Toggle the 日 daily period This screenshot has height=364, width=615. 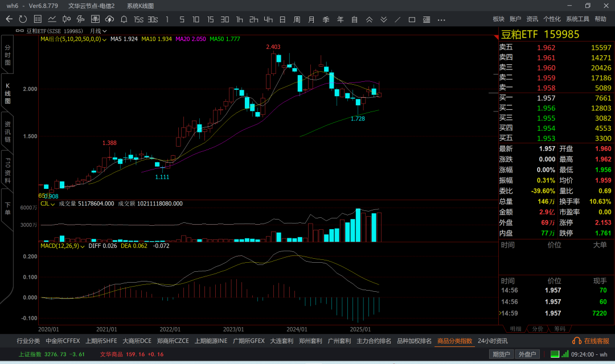[282, 19]
